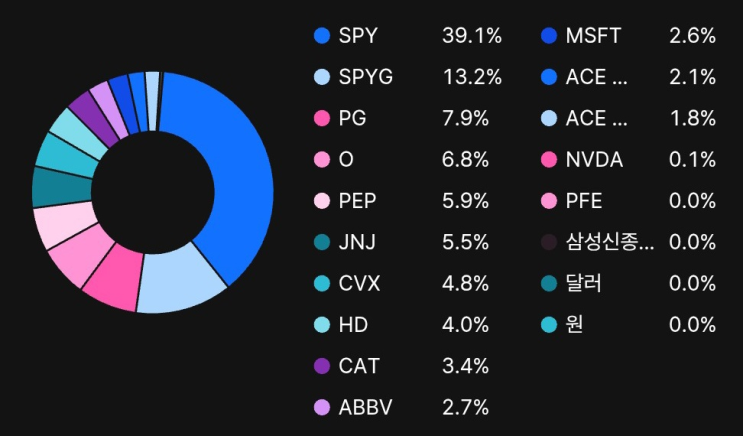Select the 원 legend entry
Screen dimensions: 743x436
tap(574, 325)
